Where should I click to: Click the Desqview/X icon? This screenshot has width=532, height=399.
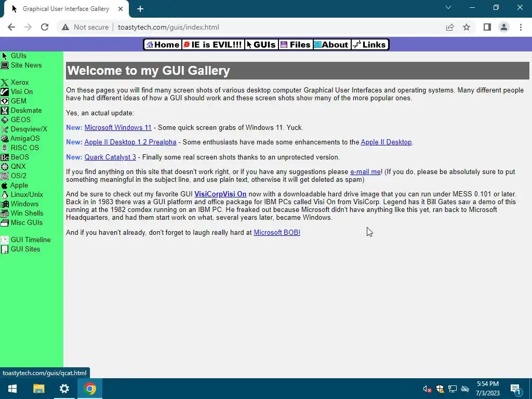[x=4, y=129]
